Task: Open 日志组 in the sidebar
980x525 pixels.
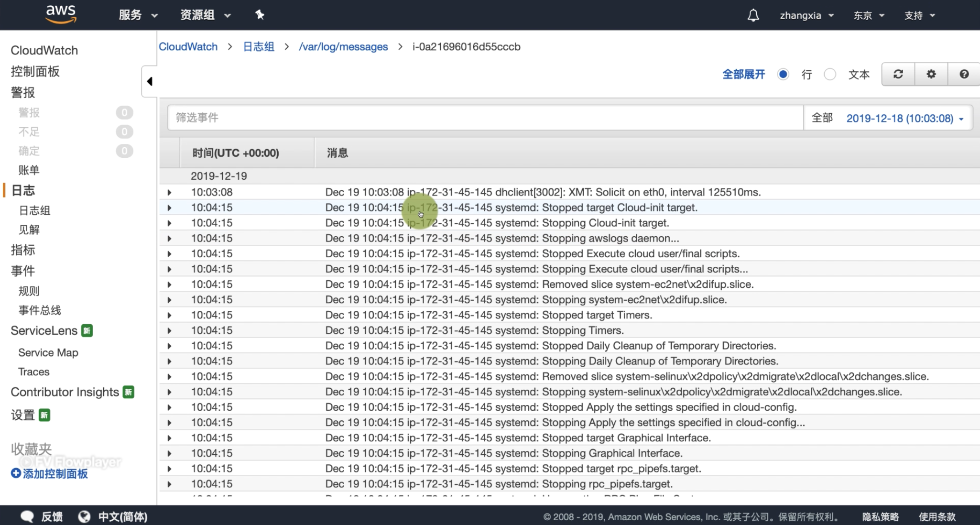Action: [x=34, y=210]
